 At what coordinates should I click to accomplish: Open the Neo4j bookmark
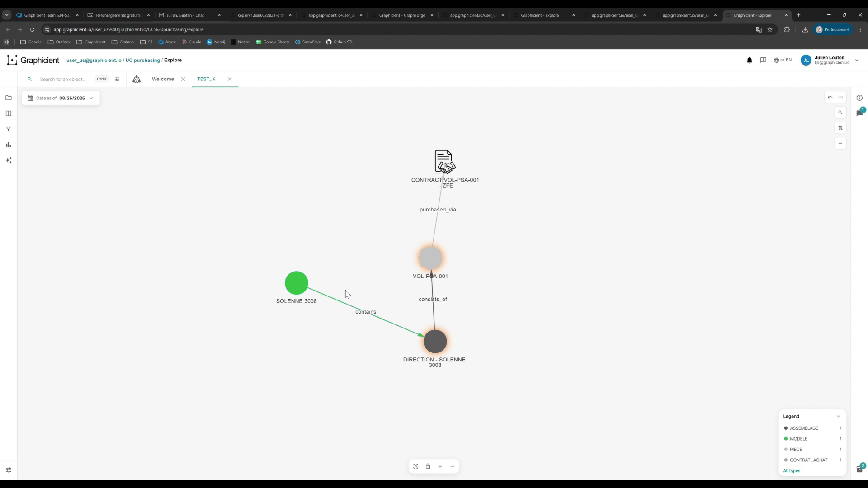216,42
